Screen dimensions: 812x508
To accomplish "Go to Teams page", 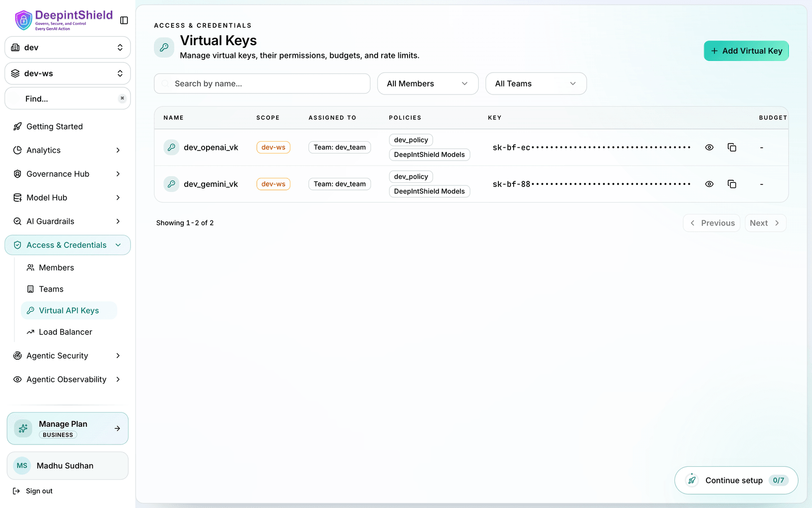I will pos(69,289).
